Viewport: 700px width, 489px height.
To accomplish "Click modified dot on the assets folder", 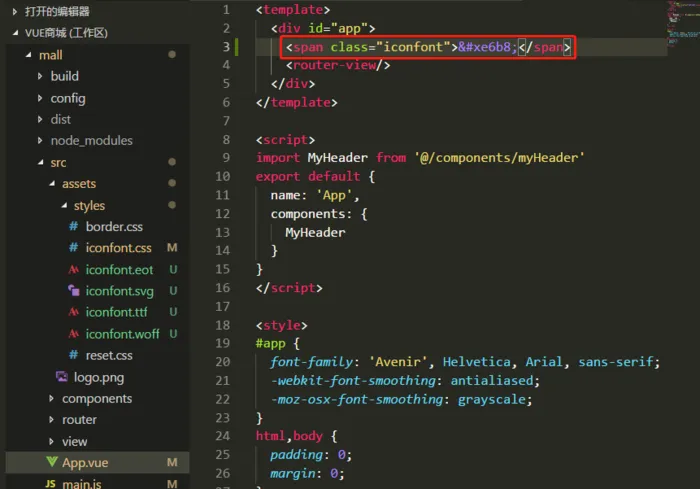I will point(172,183).
